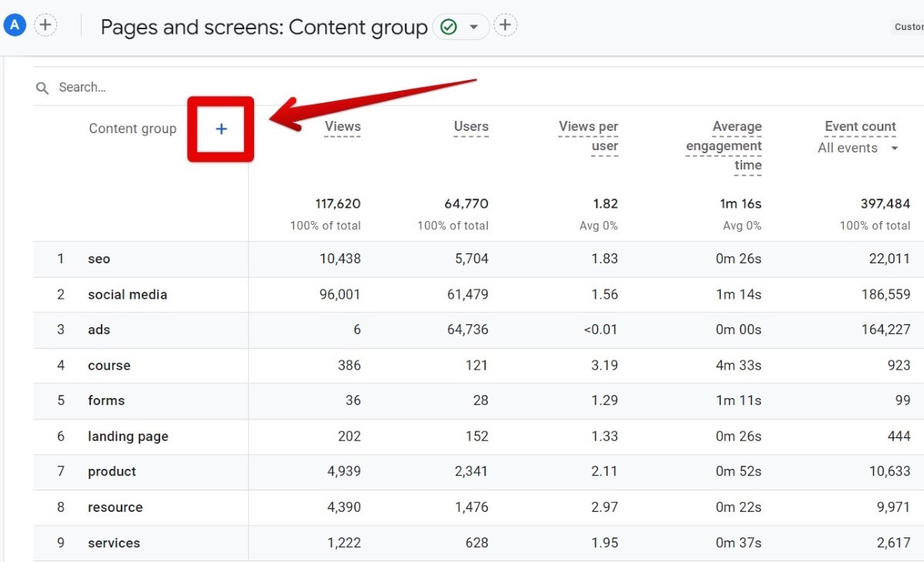Viewport: 924px width, 562px height.
Task: Click the 10,438 views cell for seo
Action: click(340, 259)
